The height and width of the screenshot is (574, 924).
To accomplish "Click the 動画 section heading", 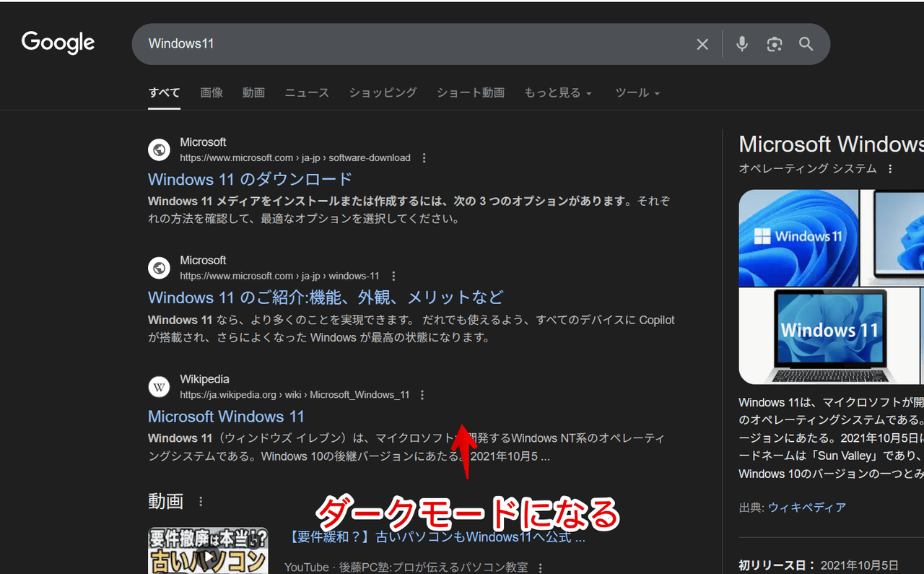I will 165,501.
